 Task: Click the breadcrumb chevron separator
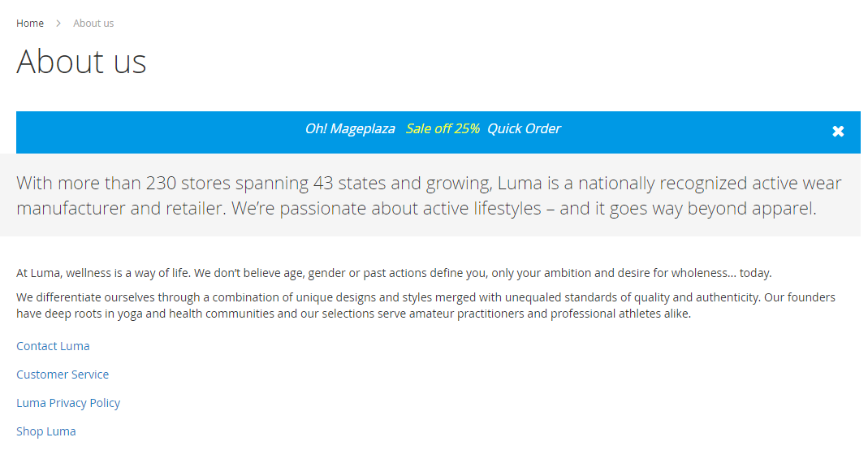click(x=58, y=24)
